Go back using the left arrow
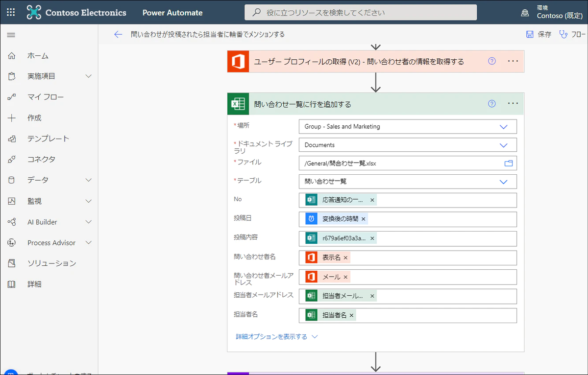This screenshot has height=375, width=588. coord(118,34)
